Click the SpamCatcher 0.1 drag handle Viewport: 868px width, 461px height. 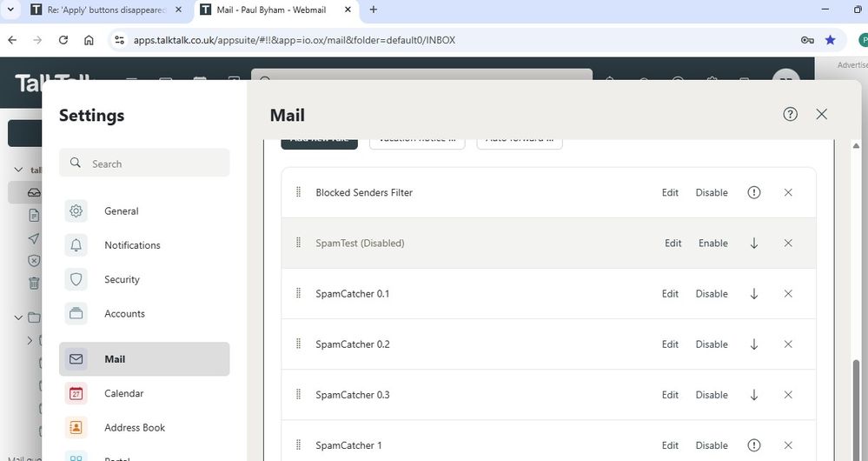pos(298,294)
